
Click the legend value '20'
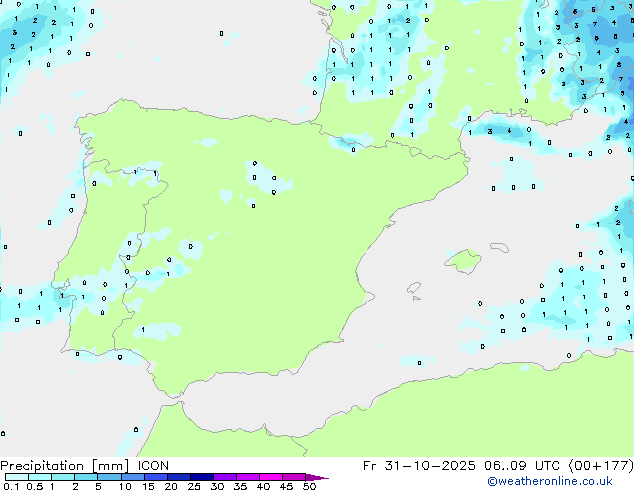pos(171,486)
